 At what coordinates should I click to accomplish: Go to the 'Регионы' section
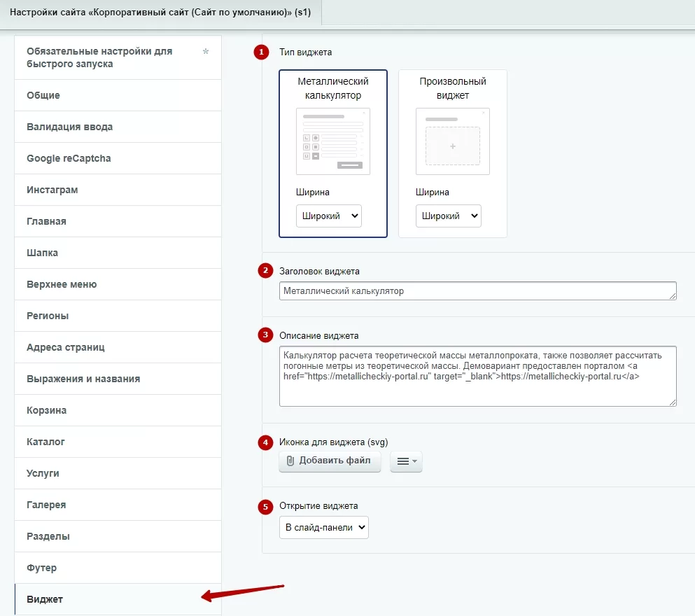point(118,316)
